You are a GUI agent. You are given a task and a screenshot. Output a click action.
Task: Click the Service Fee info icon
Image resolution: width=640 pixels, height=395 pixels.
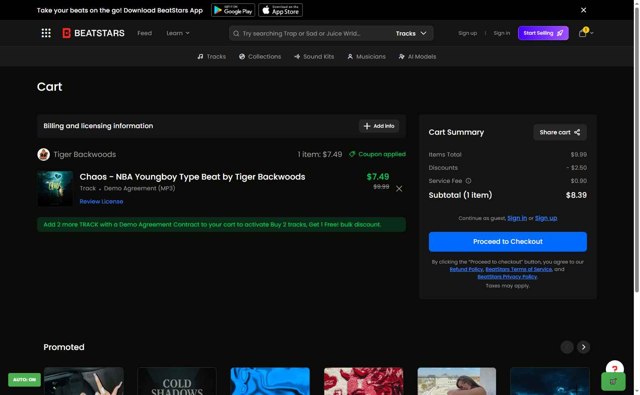[x=469, y=181]
